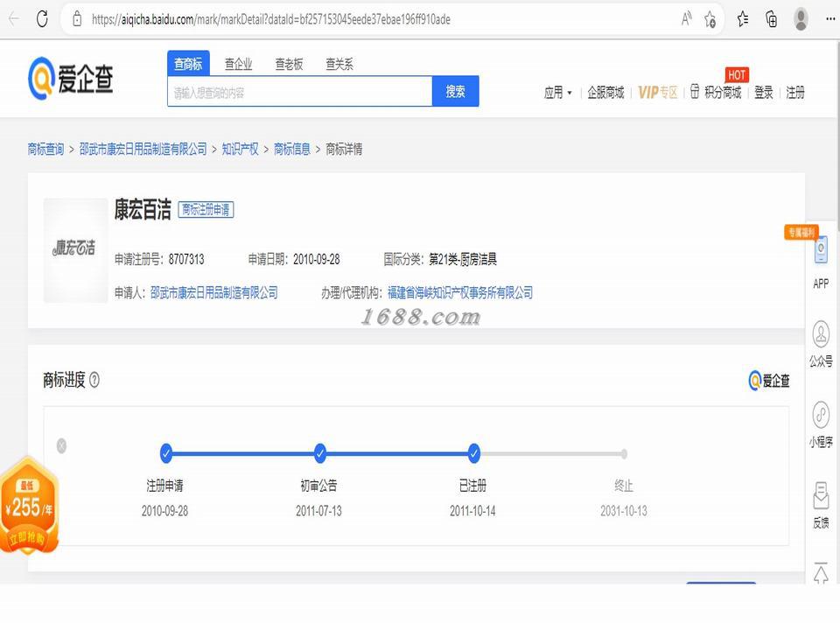Click the site lock icon in address bar
Image resolution: width=840 pixels, height=630 pixels.
pos(77,19)
